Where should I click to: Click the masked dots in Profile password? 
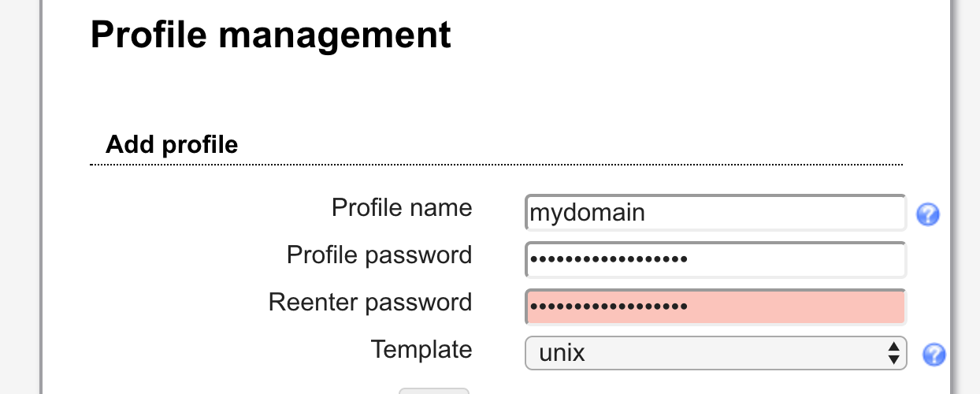tap(608, 259)
